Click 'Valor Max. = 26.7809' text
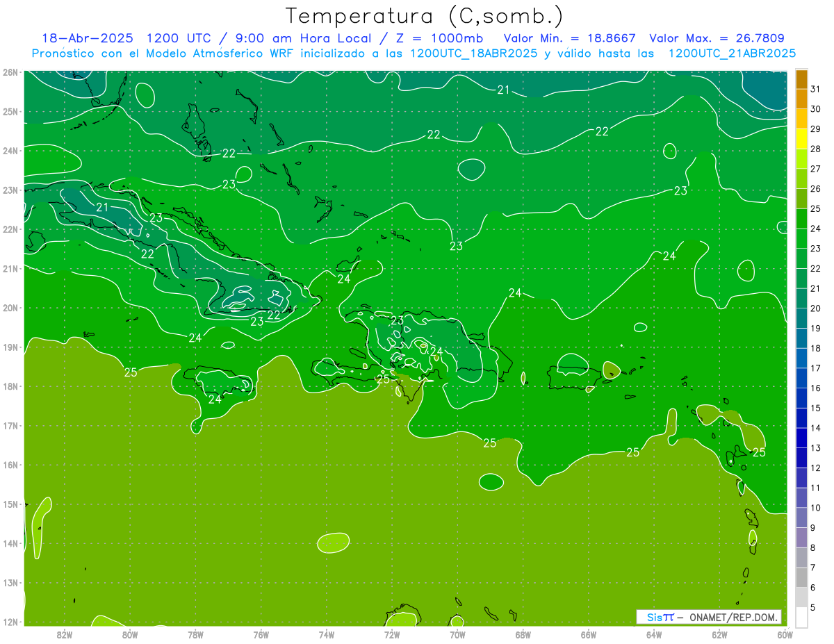The height and width of the screenshot is (644, 834). tap(717, 38)
